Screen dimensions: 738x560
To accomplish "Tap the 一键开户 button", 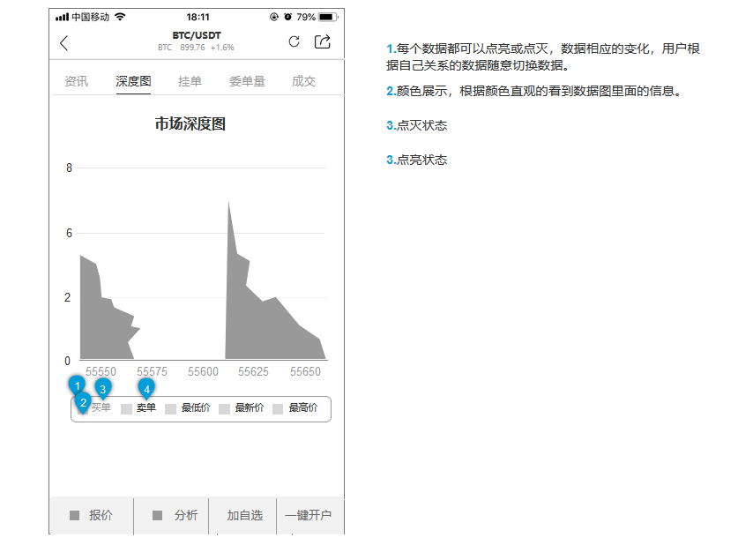I will (310, 515).
